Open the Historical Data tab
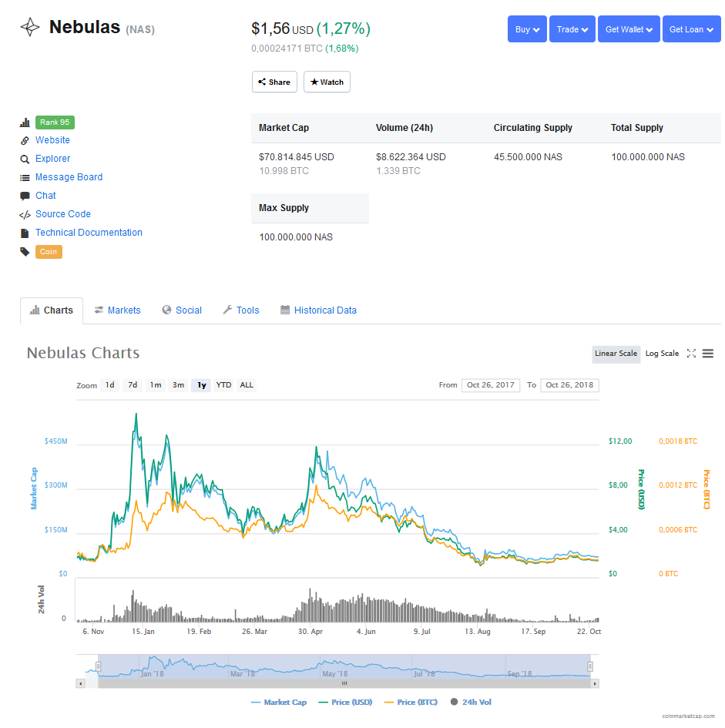 pos(319,310)
